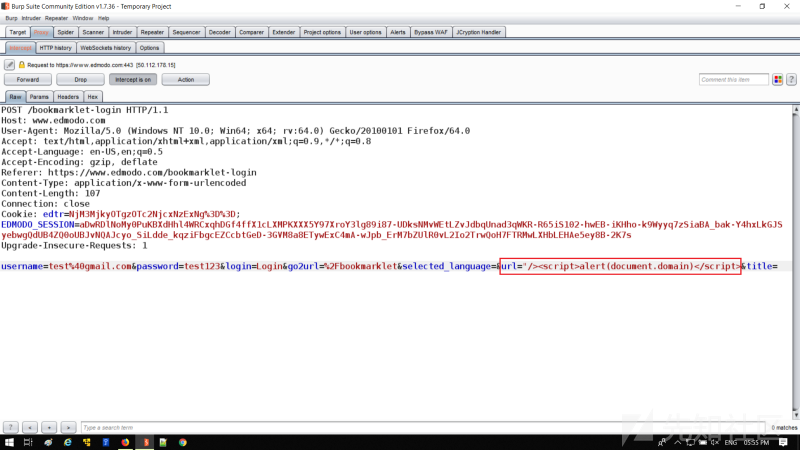The width and height of the screenshot is (800, 450).
Task: Click the blue taskbar app icon
Action: (106, 442)
